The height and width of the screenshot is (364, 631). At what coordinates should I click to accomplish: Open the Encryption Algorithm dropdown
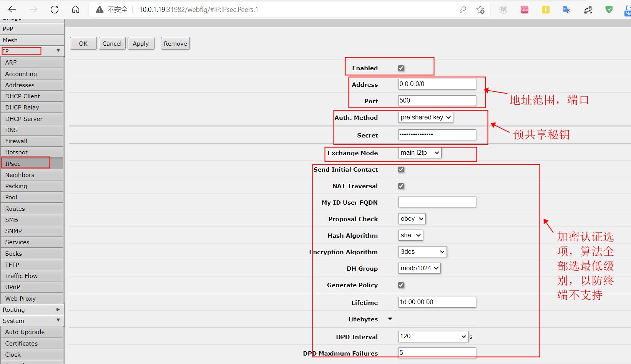422,252
